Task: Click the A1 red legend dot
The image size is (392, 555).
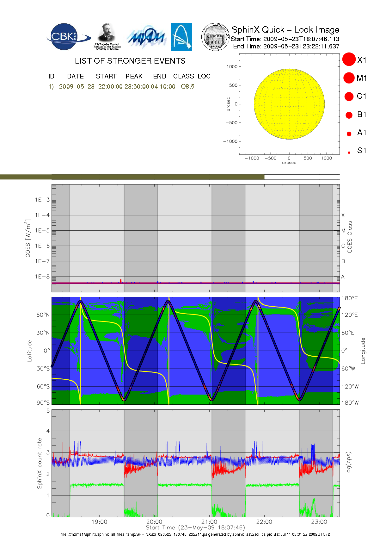Action: (349, 134)
